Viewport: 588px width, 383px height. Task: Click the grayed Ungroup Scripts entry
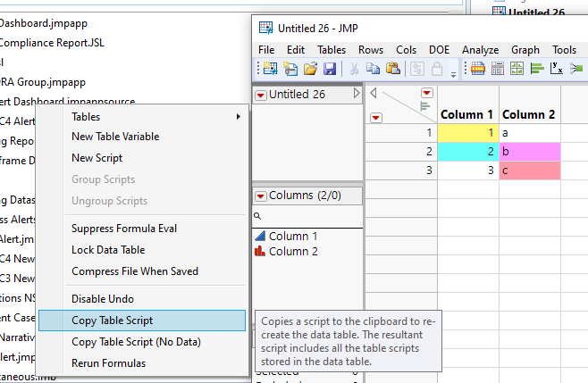[142, 201]
